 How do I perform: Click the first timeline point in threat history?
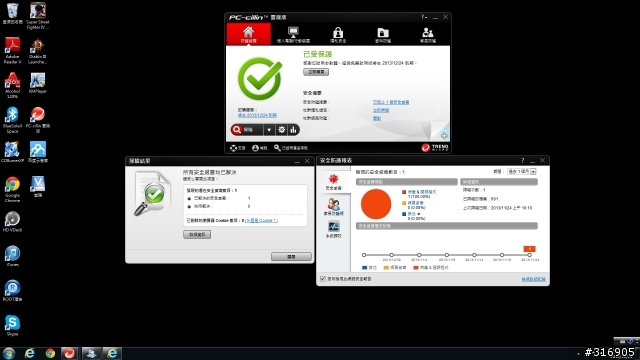(x=364, y=255)
